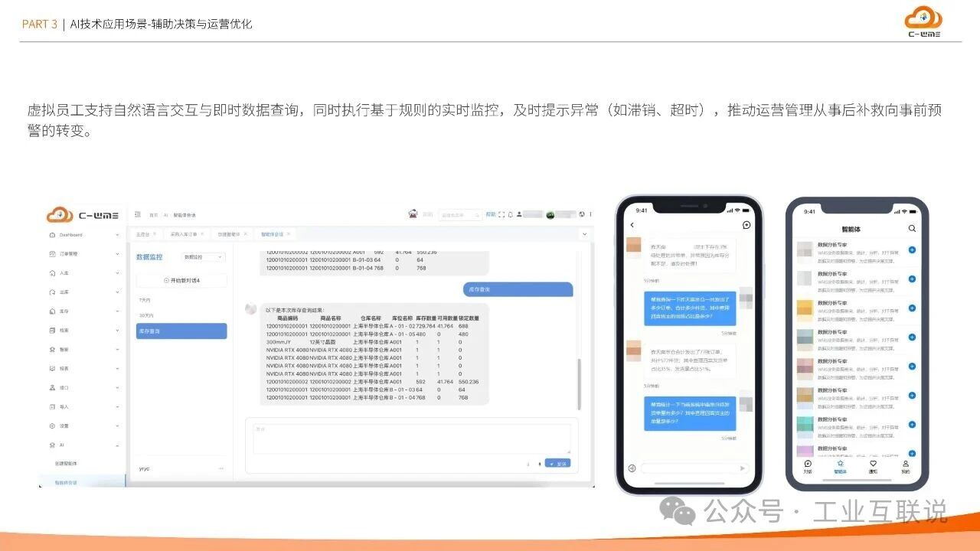This screenshot has height=551, width=980.
Task: Open the 帮助 link in the top bar
Action: coord(491,214)
